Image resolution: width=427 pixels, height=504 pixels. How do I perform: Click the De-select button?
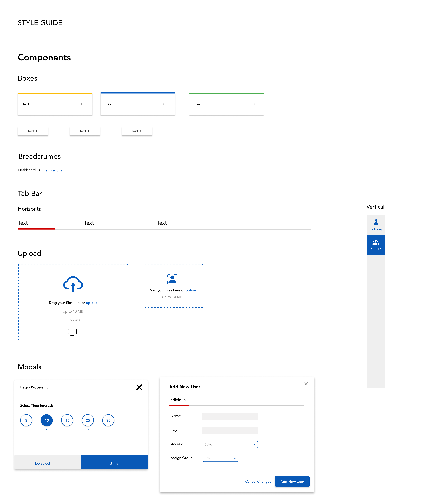click(x=48, y=462)
